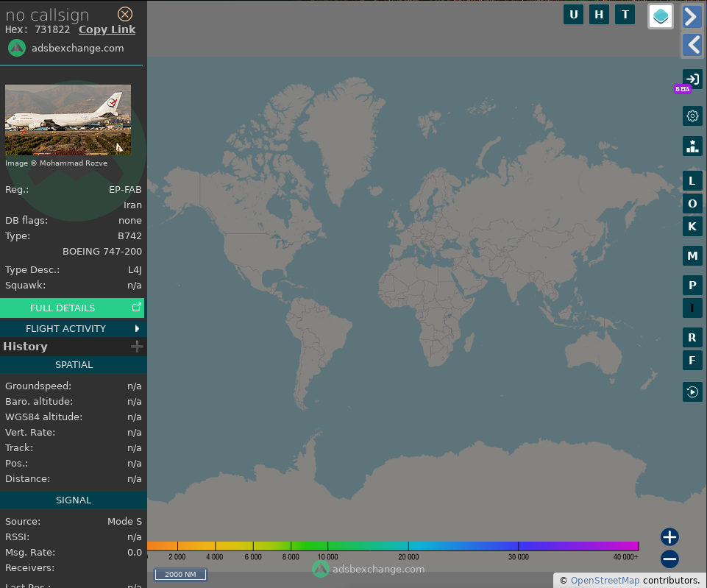Click the L4J type description value
This screenshot has height=588, width=707.
(x=135, y=270)
